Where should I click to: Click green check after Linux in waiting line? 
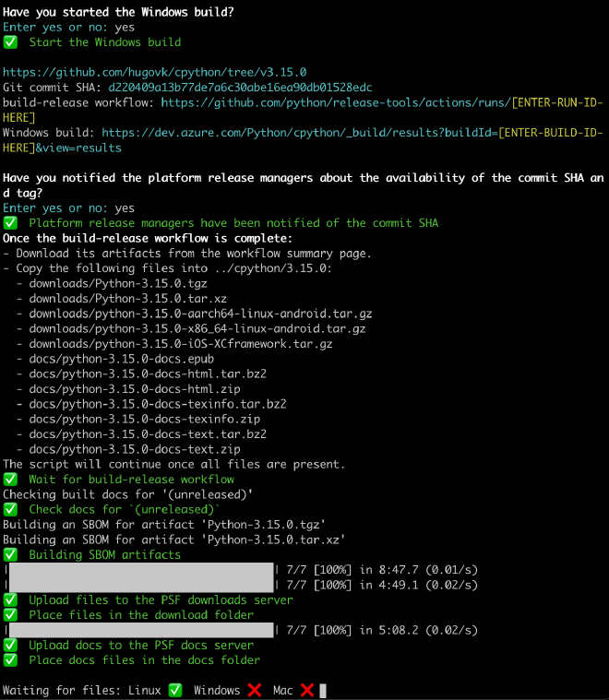pos(175,690)
